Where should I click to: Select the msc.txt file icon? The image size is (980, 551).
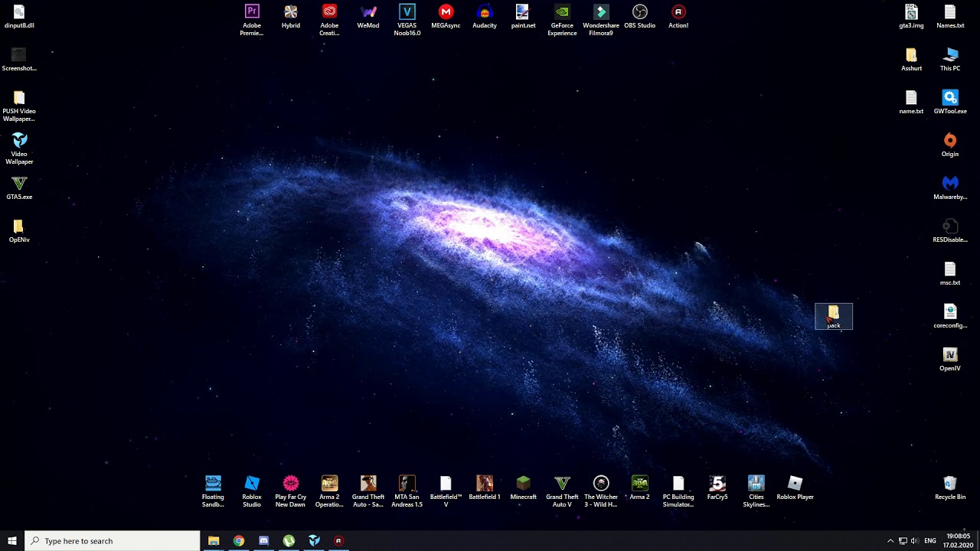[x=950, y=274]
